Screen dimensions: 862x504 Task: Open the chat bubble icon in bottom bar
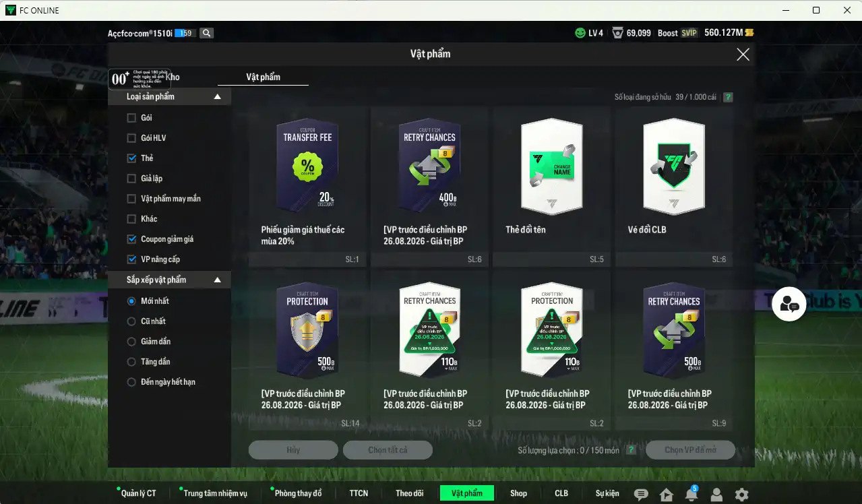(641, 495)
